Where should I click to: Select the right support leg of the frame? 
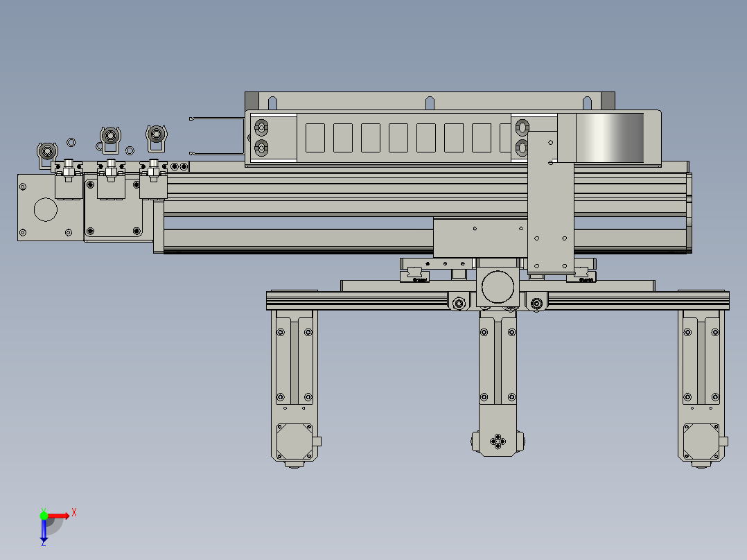click(701, 388)
